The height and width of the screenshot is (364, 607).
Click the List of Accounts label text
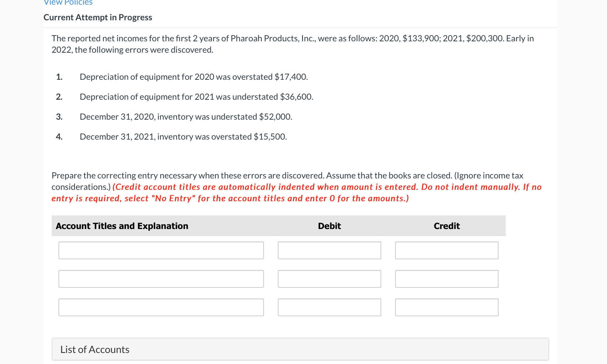[95, 349]
